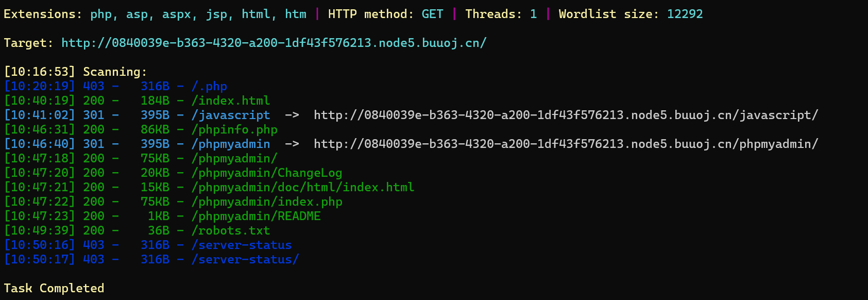Click the Task Completed text
The height and width of the screenshot is (300, 868).
54,288
